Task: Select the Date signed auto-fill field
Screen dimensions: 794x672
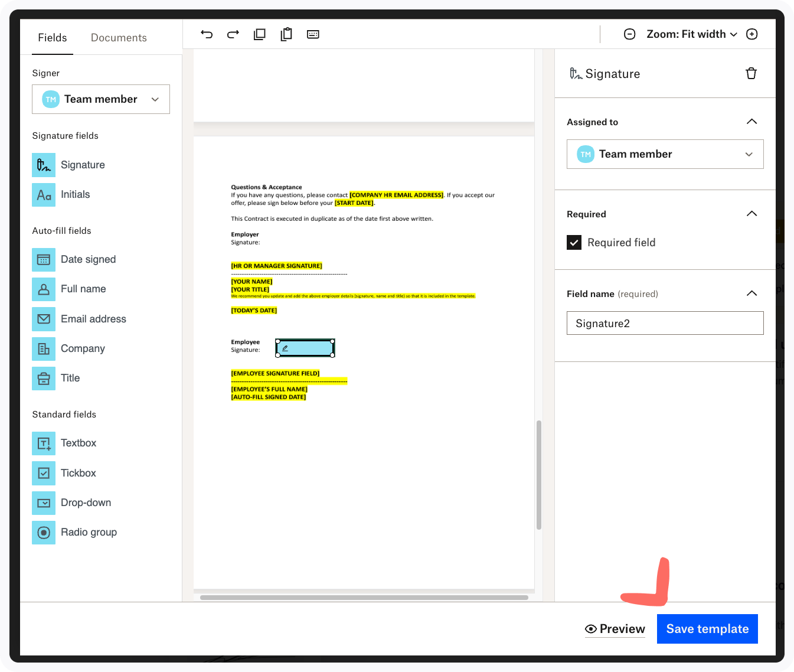Action: pyautogui.click(x=88, y=259)
